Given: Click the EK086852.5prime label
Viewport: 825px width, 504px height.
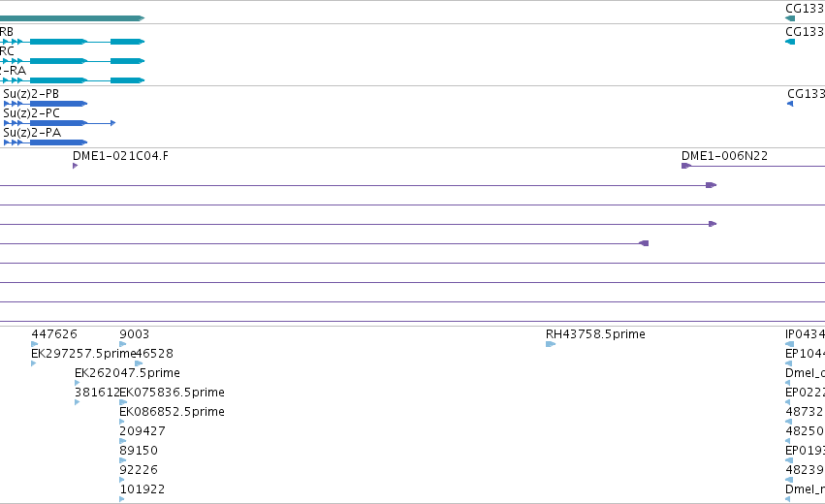Looking at the screenshot, I should (172, 412).
